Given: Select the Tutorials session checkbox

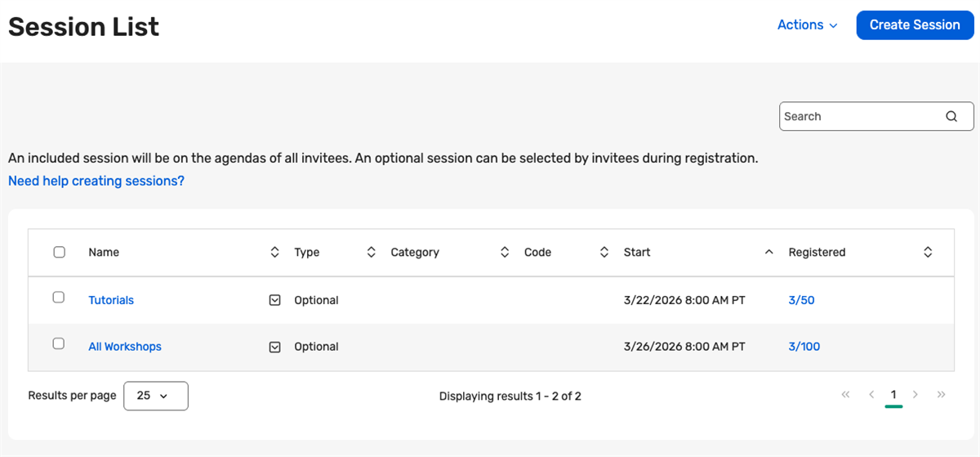Looking at the screenshot, I should [x=59, y=298].
